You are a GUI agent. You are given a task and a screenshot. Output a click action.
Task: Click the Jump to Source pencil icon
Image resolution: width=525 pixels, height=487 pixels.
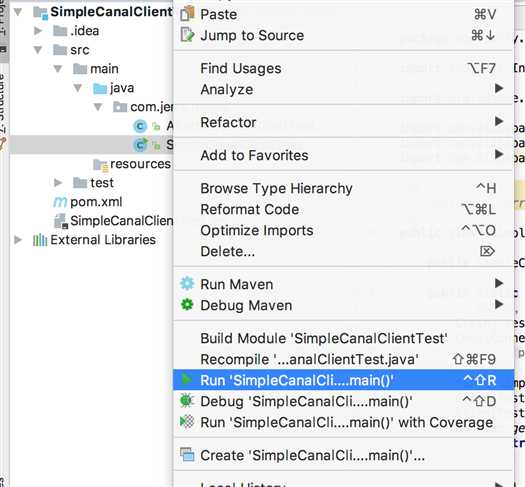pos(187,35)
